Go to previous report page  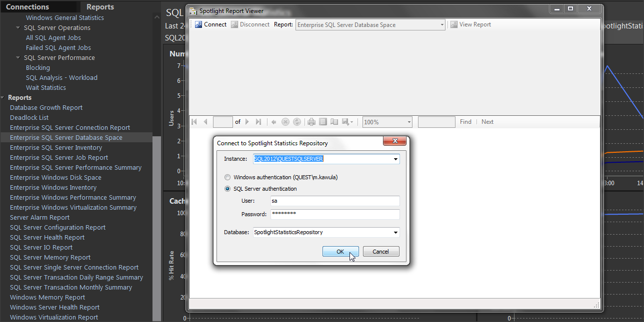point(205,122)
